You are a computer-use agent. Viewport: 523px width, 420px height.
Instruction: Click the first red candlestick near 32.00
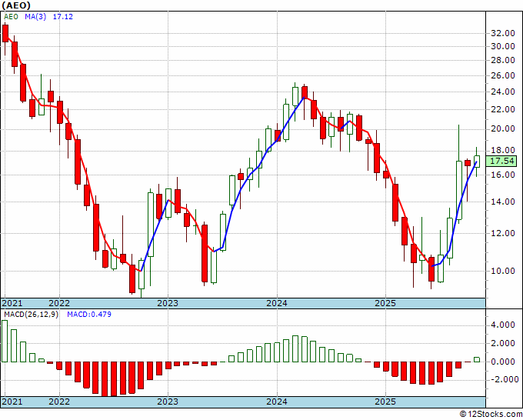tap(5, 33)
